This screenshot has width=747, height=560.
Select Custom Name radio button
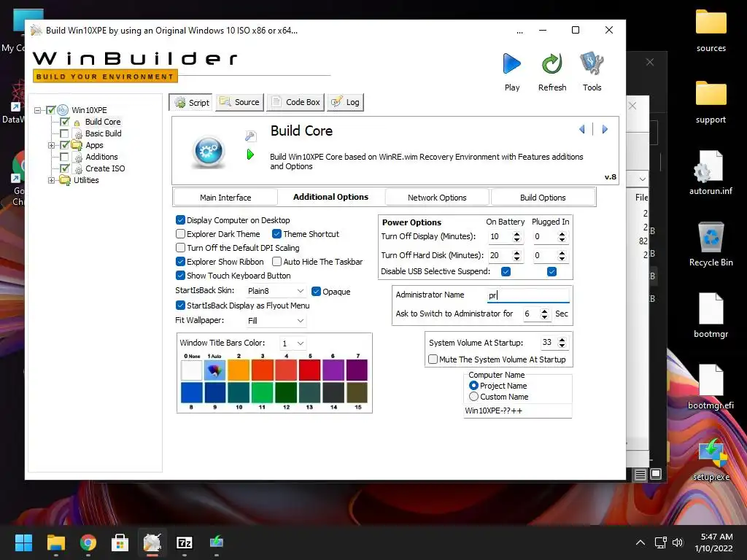(x=473, y=397)
